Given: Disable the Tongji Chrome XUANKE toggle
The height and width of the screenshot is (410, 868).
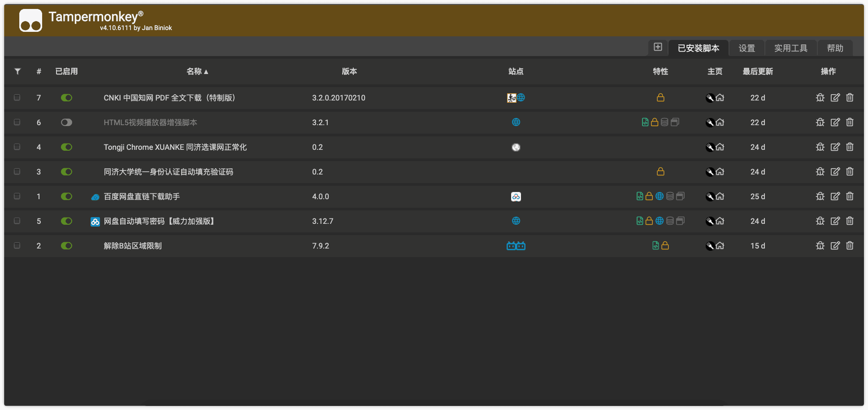Looking at the screenshot, I should (66, 147).
